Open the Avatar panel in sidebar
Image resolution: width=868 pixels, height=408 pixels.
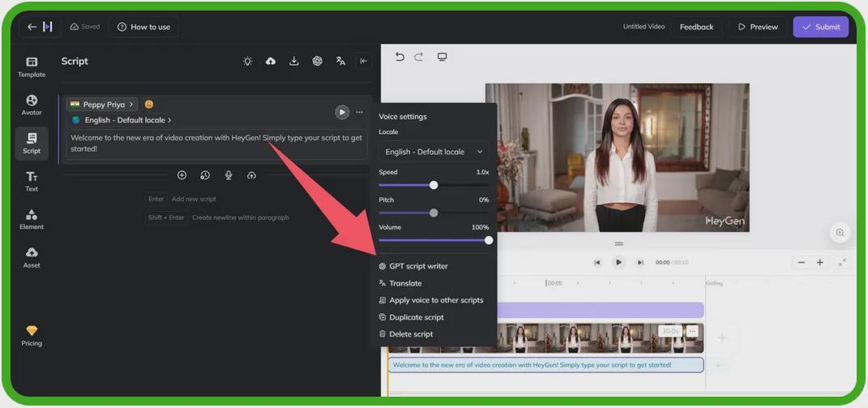tap(32, 105)
